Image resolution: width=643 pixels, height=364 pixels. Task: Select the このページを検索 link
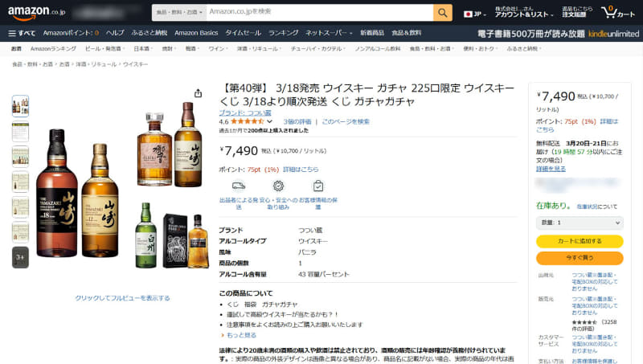(346, 122)
